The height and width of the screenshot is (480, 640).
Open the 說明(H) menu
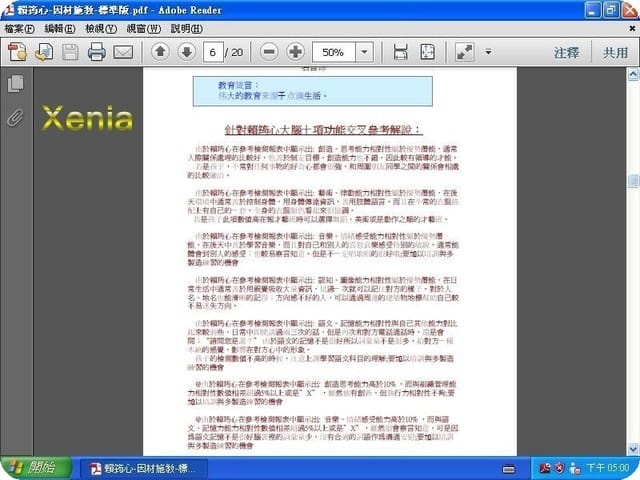(186, 29)
